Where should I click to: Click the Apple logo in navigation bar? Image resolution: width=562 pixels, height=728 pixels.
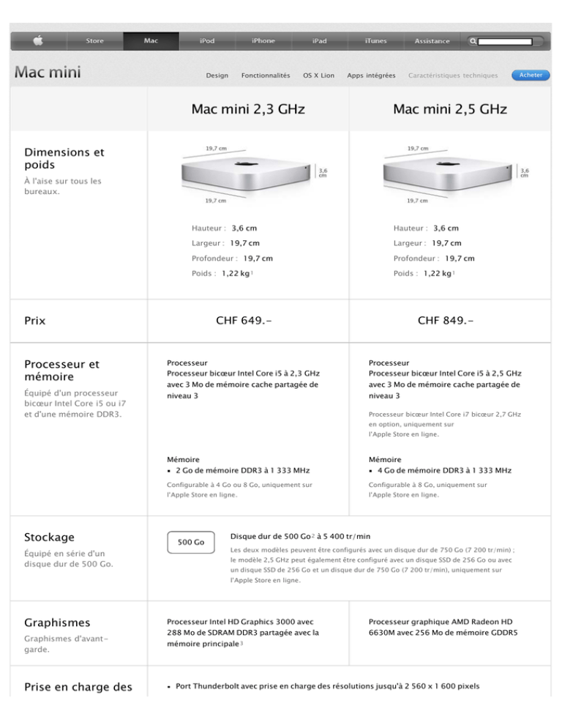click(x=39, y=41)
